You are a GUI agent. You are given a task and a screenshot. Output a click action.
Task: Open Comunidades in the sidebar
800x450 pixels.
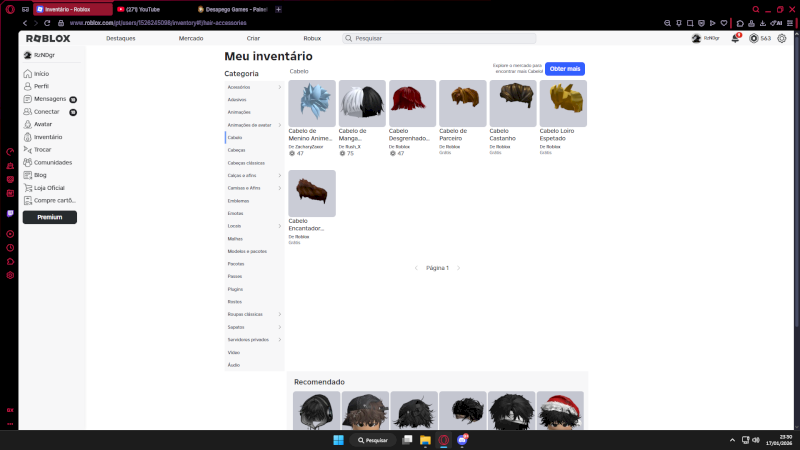click(52, 162)
